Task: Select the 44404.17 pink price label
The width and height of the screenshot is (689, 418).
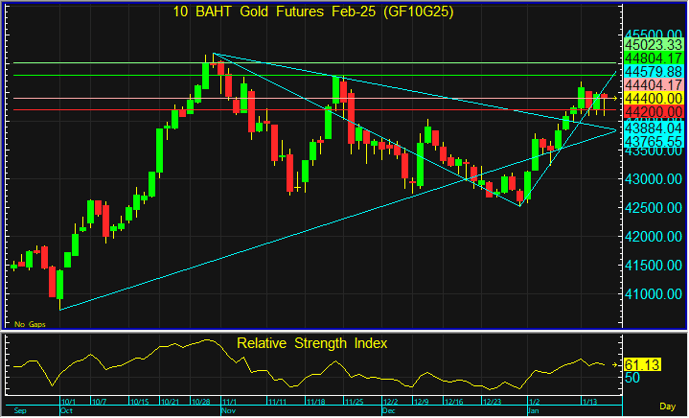Action: [x=652, y=86]
